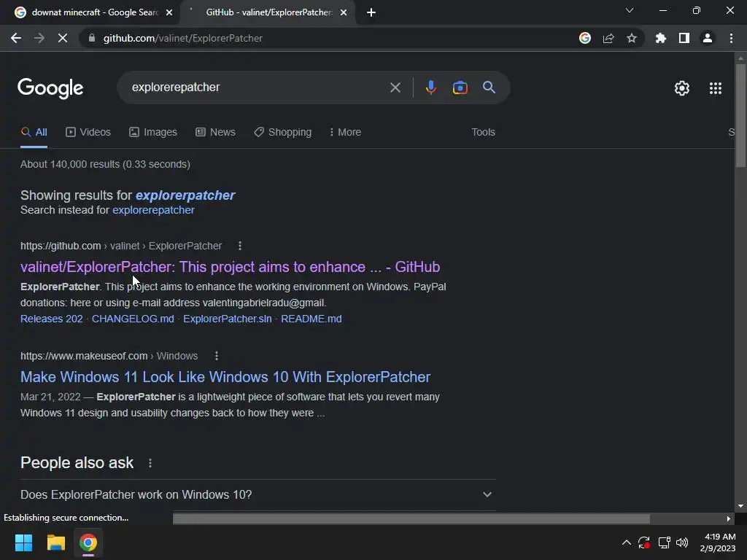The height and width of the screenshot is (560, 747).
Task: Open Make Windows 11 Look Like Windows 10 result
Action: [225, 377]
